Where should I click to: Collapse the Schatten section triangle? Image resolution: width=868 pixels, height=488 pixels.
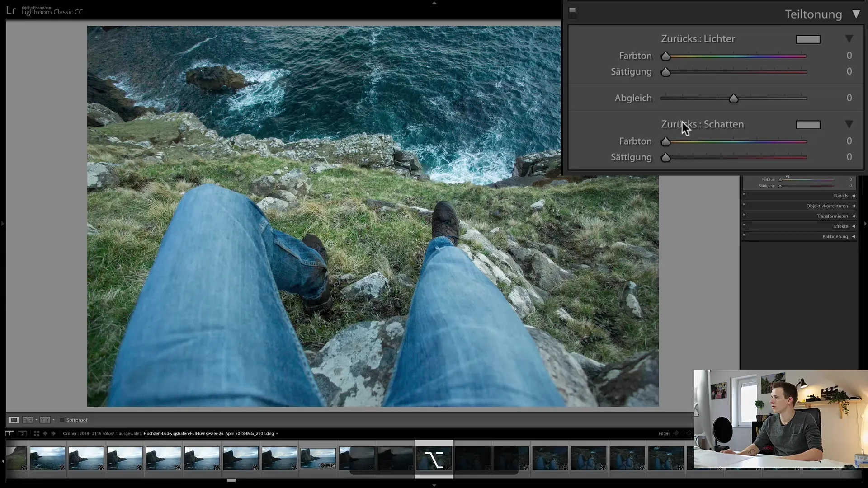click(849, 124)
